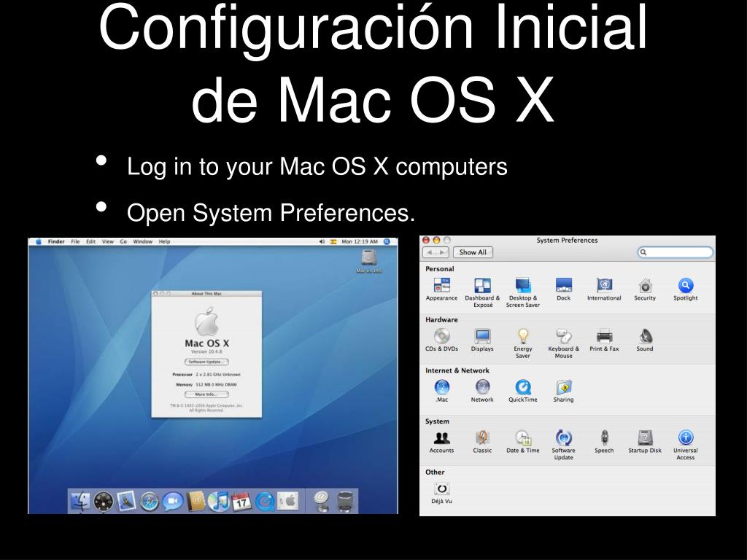This screenshot has height=560, width=747.
Task: Open the .Mac preference pane
Action: point(441,391)
